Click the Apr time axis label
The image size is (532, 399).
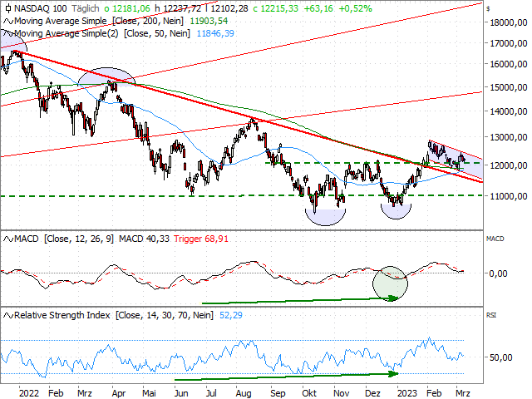point(119,393)
